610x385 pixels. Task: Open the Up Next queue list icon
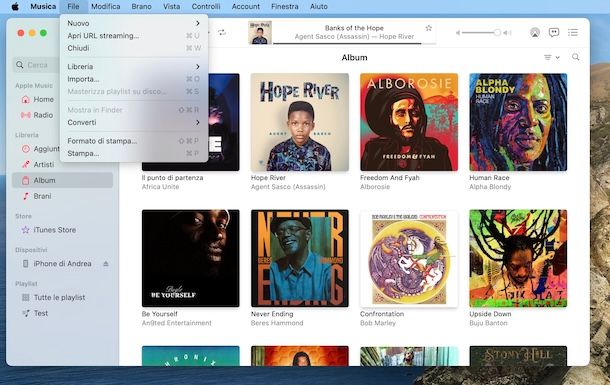click(573, 32)
